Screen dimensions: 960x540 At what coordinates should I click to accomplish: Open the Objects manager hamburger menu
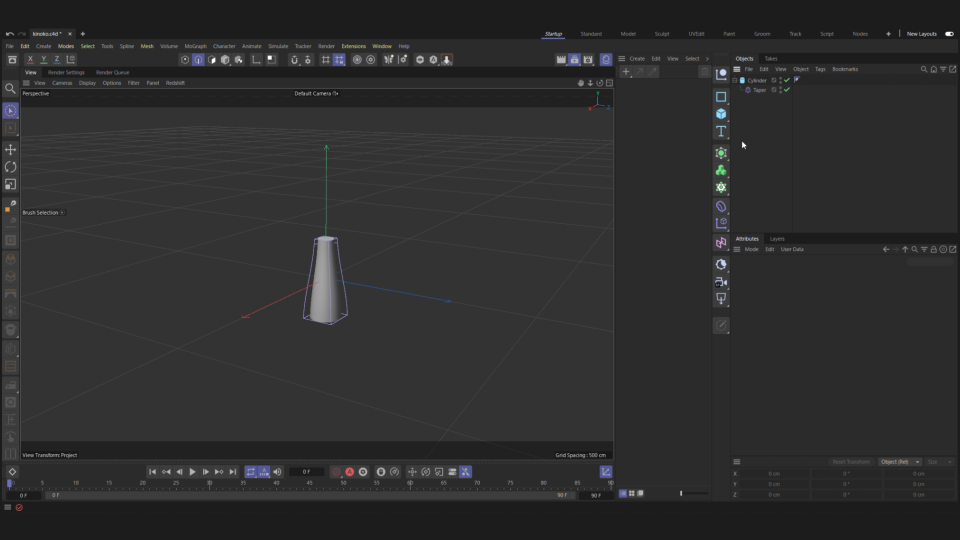pos(737,69)
